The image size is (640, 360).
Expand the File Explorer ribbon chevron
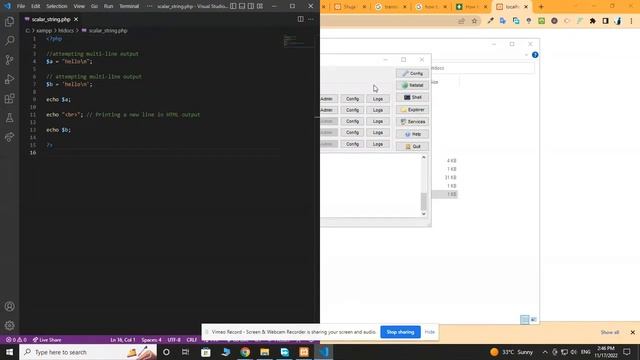[526, 55]
